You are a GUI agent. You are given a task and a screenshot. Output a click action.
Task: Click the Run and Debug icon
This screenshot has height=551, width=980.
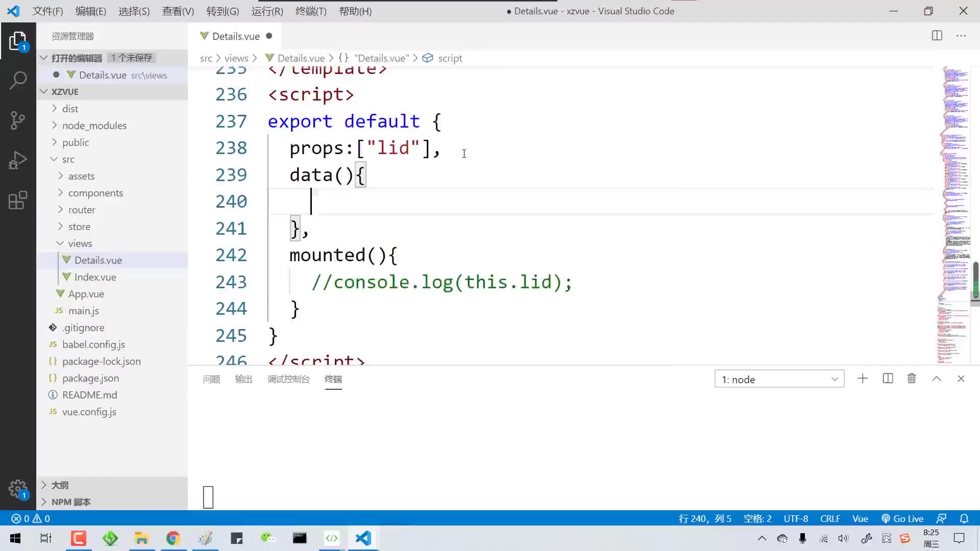pos(18,160)
